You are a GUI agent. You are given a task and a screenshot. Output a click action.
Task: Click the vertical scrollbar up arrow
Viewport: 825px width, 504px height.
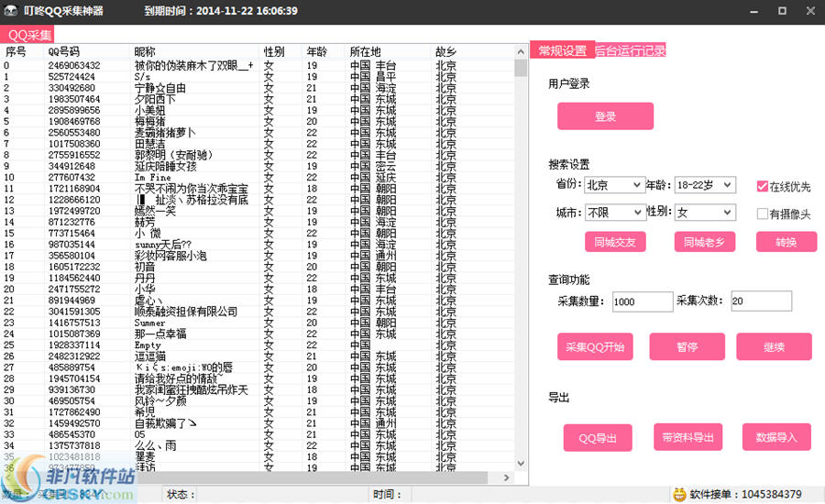tap(521, 51)
